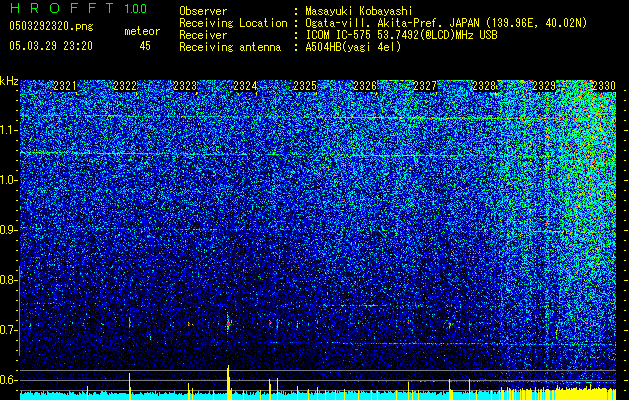Click the Receiving Location label
629x400 pixels.
tap(233, 23)
